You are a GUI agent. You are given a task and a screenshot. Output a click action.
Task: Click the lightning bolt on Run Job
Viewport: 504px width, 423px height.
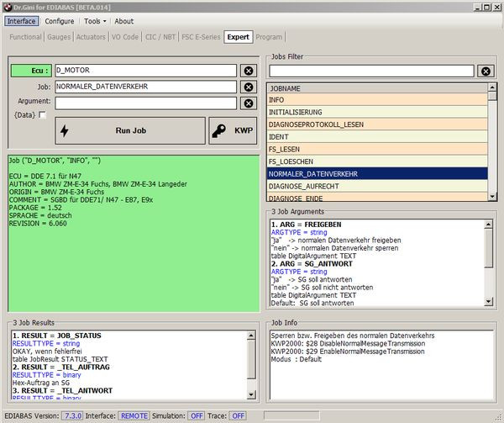pos(65,131)
